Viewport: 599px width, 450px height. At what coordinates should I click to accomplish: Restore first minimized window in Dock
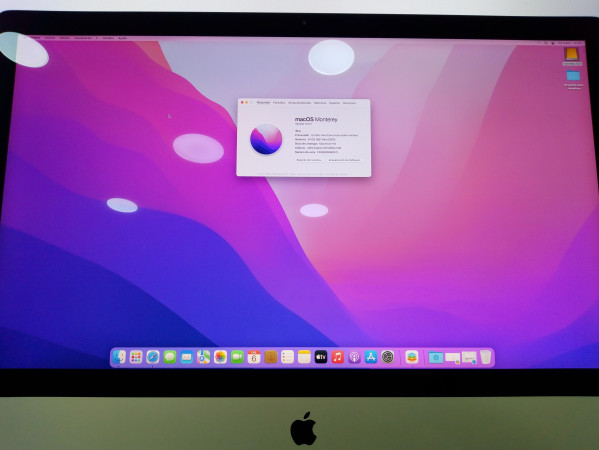point(453,358)
